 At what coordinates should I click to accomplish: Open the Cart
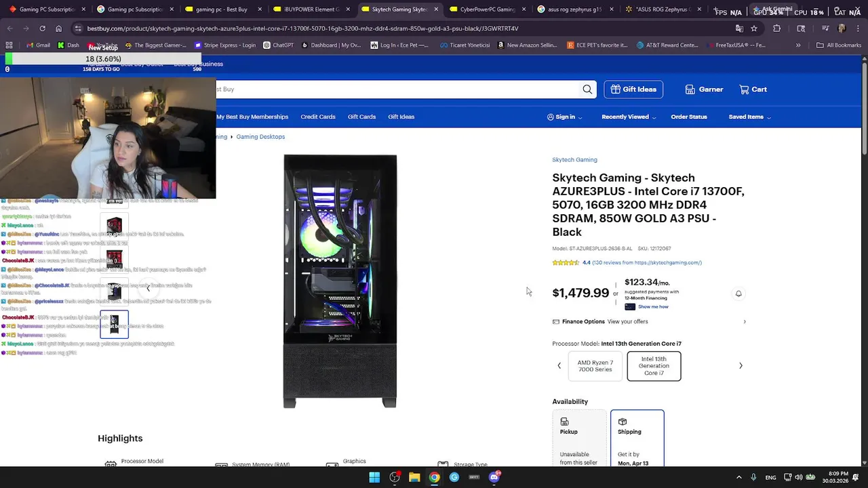753,89
